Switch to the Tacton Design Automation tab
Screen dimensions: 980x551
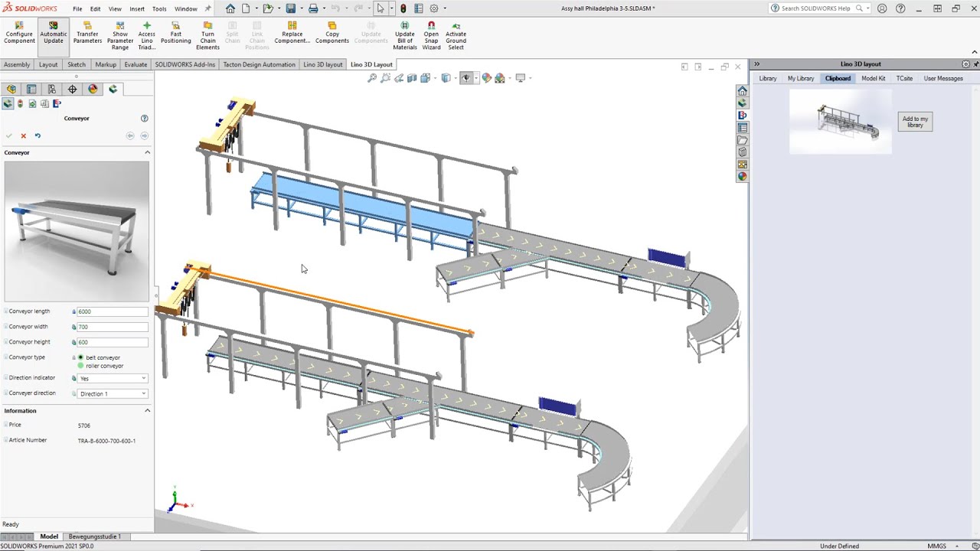259,64
